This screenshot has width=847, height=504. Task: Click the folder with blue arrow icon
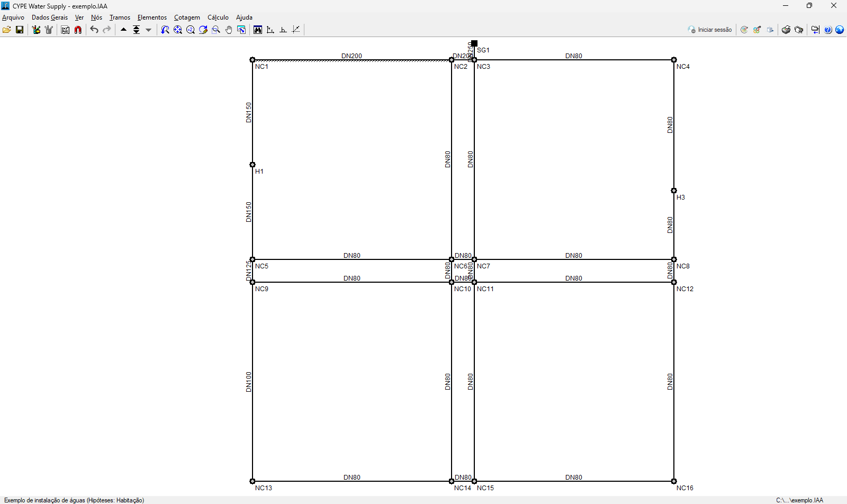point(815,30)
